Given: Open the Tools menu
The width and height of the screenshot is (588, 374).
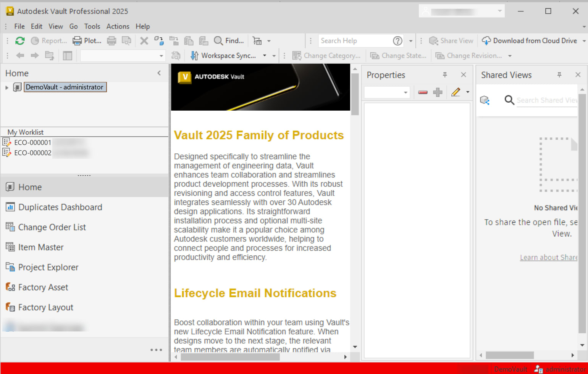Looking at the screenshot, I should point(92,26).
